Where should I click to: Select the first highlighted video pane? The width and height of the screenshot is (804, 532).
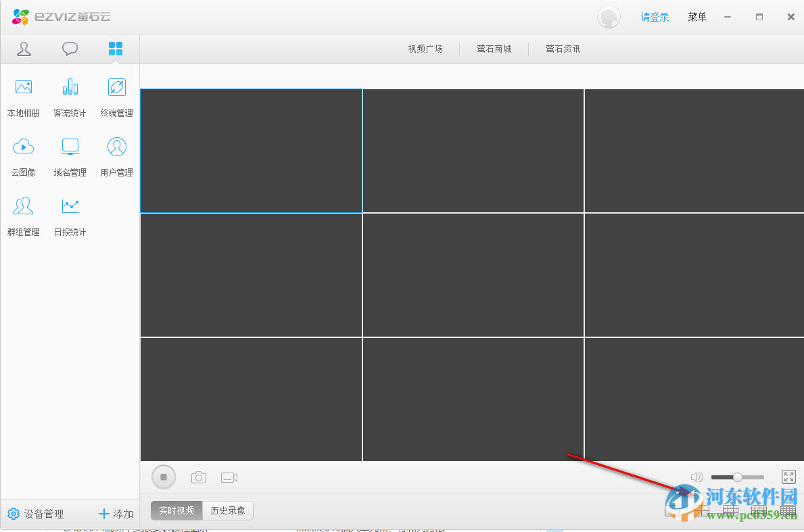(252, 151)
